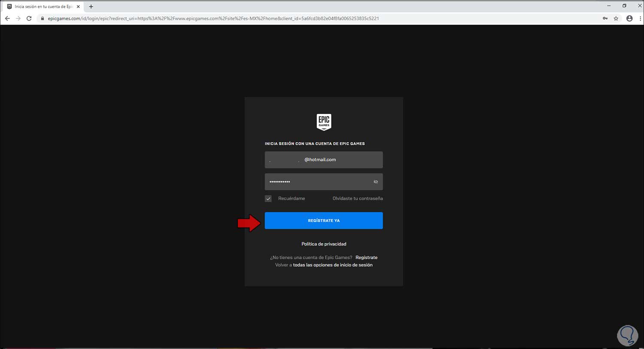644x349 pixels.
Task: Open the 'Política de privacidad' link
Action: pos(324,244)
